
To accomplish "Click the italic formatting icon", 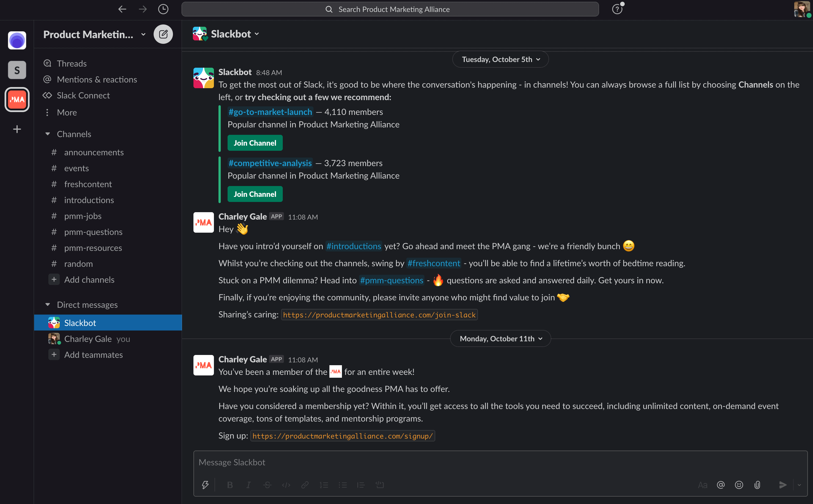I will (x=249, y=484).
